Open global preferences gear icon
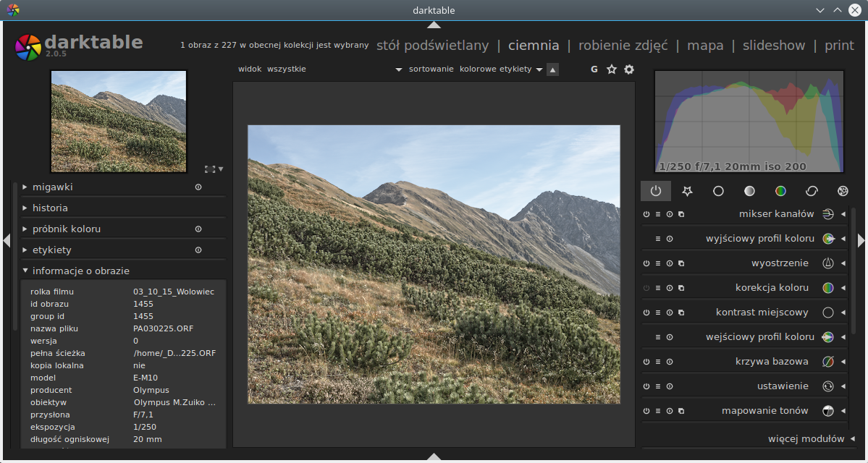This screenshot has width=868, height=463. pyautogui.click(x=629, y=69)
